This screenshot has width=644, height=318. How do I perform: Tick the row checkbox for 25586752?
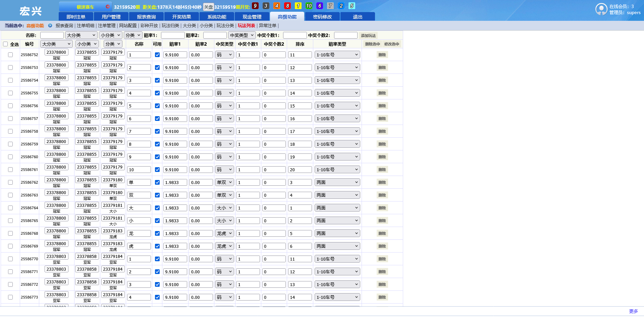coord(10,55)
